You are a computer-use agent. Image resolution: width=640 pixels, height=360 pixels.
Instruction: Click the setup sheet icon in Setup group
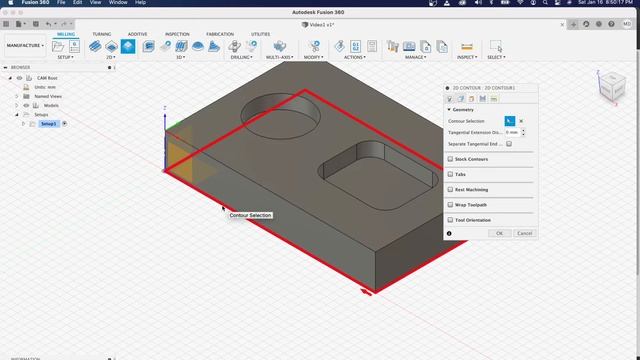point(74,46)
